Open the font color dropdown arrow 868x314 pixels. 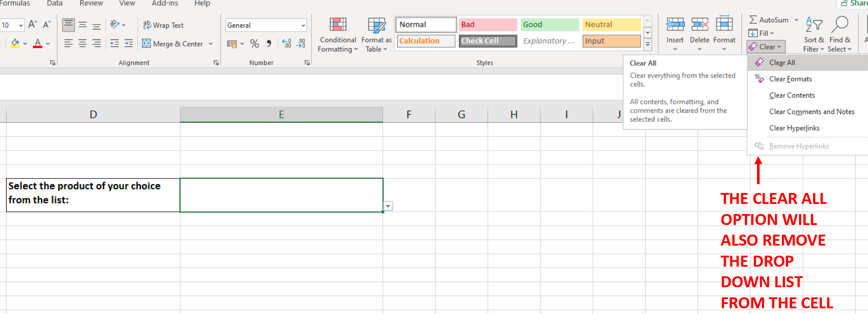(48, 44)
